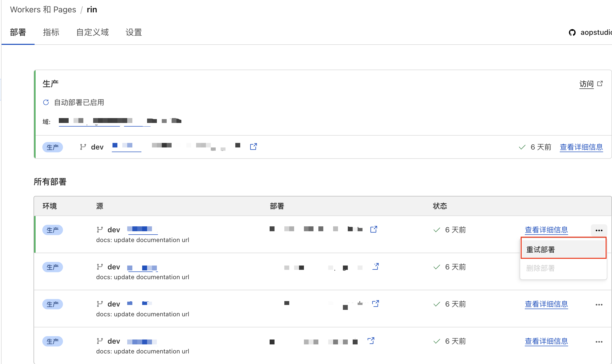612x364 pixels.
Task: Click 查看详细信息 in fourth deployment row
Action: [x=546, y=341]
